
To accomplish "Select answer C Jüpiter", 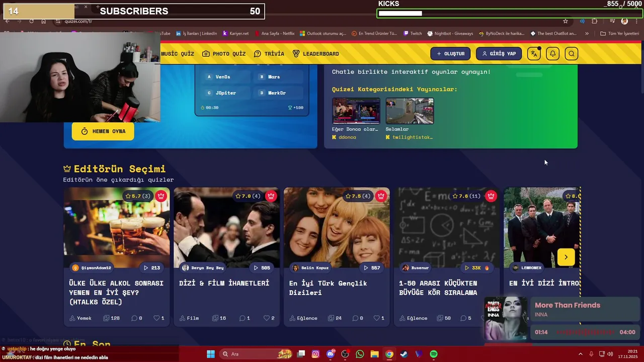I will (x=226, y=93).
